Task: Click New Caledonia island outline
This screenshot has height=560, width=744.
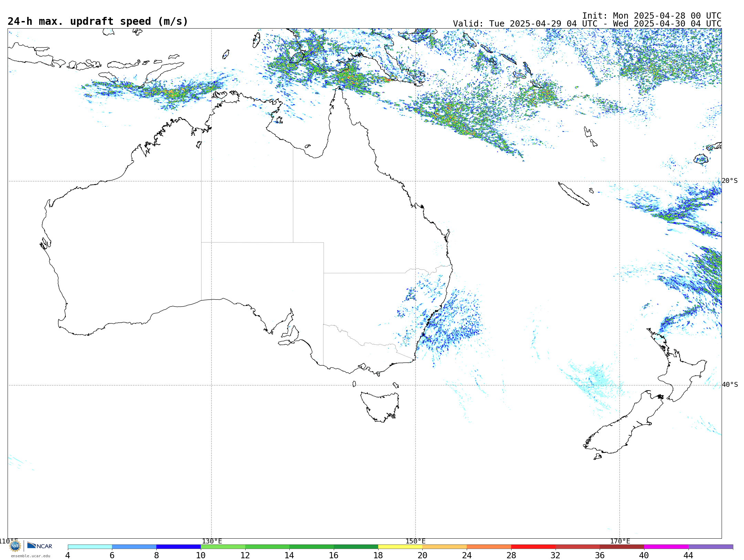Action: point(573,194)
